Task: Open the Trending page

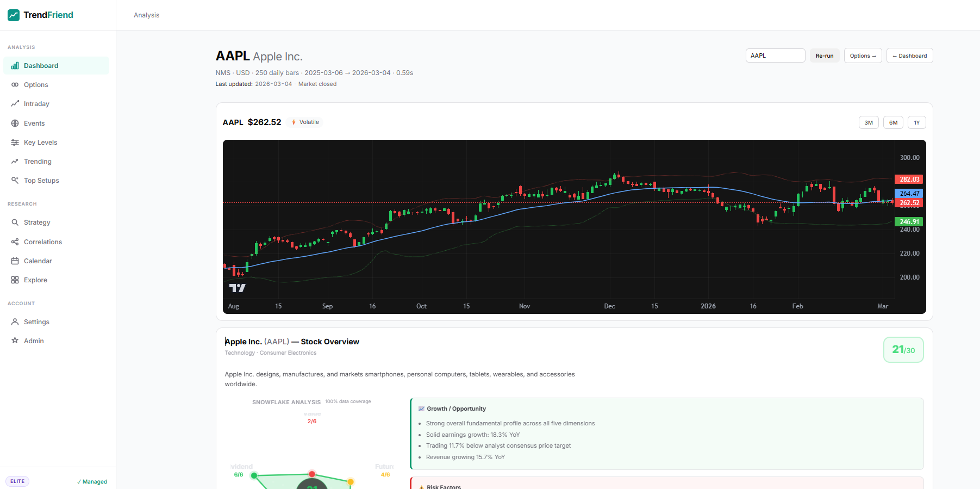Action: point(57,162)
